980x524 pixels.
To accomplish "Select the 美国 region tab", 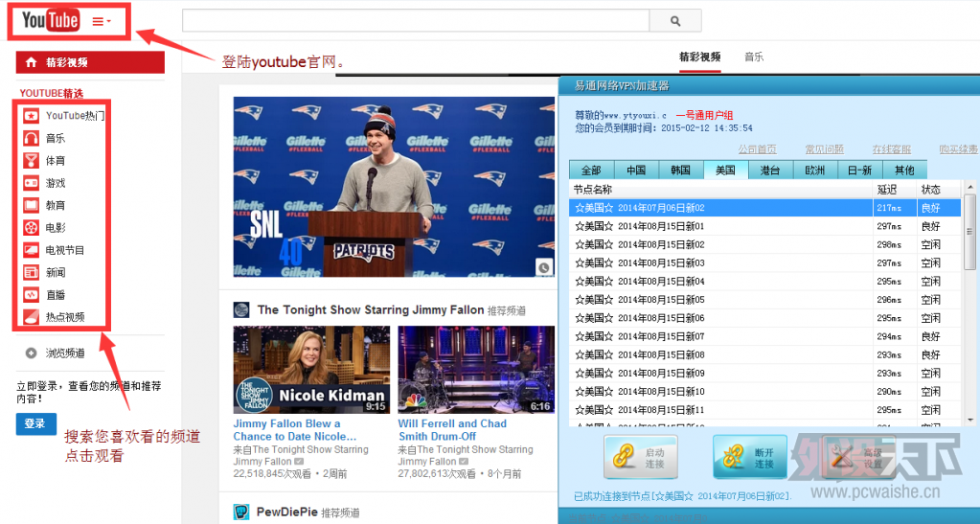I will point(725,171).
